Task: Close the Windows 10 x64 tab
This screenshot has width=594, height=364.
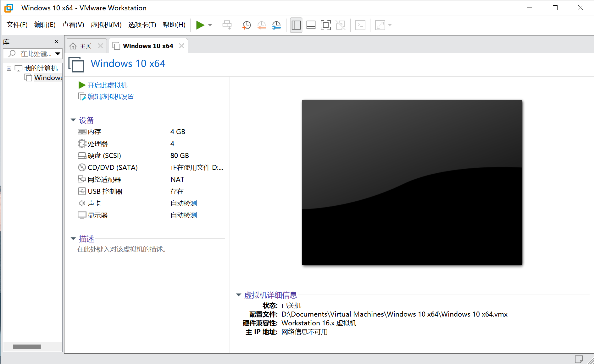Action: (x=181, y=46)
